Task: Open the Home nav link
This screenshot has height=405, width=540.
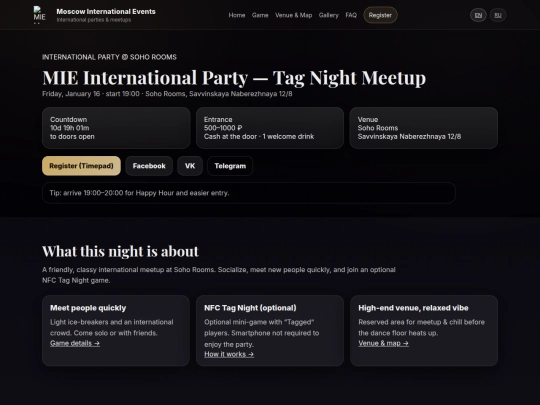Action: click(237, 15)
